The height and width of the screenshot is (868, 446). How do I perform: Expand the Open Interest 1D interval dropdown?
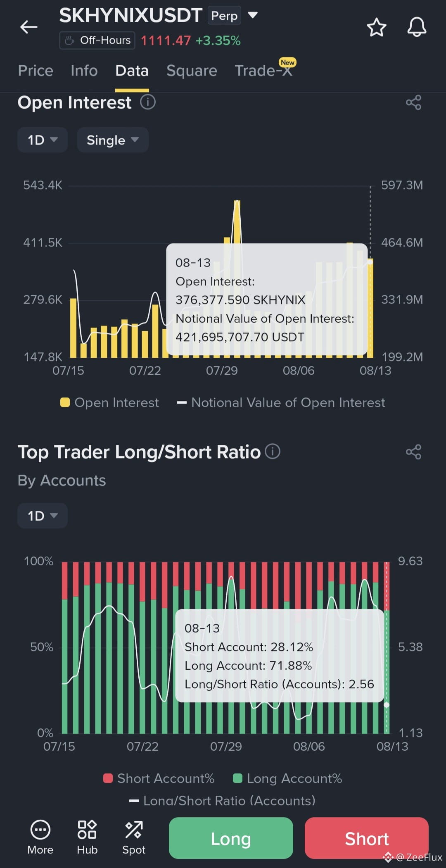43,140
